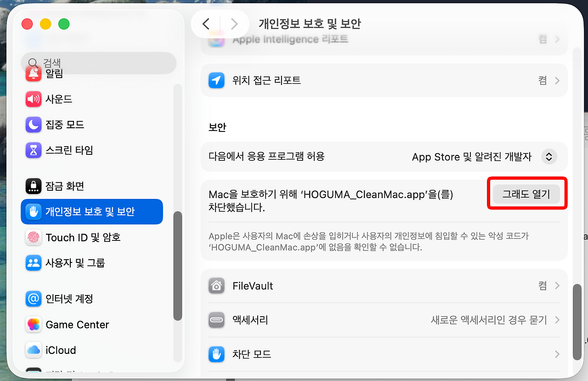The image size is (588, 381).
Task: Expand Apple Intelligence 리포트 row chevron
Action: pos(557,40)
